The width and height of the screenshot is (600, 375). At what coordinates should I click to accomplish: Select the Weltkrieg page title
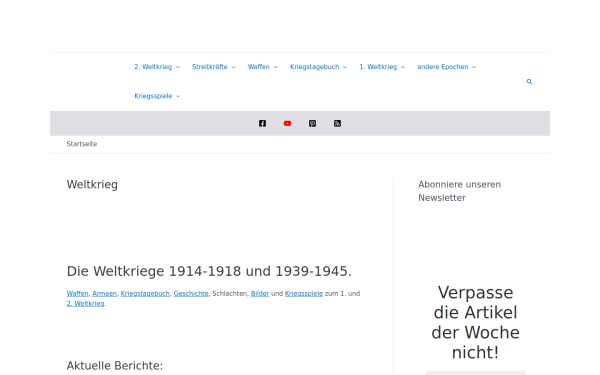(92, 184)
